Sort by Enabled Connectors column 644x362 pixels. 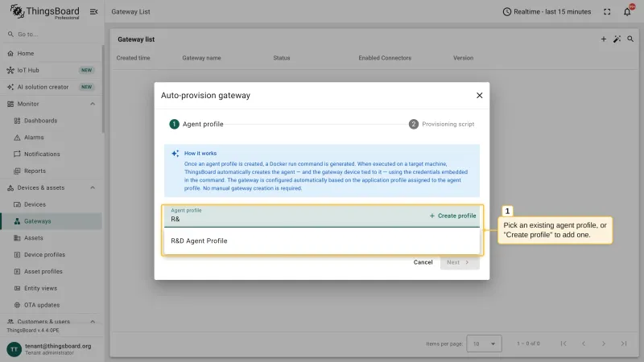385,58
